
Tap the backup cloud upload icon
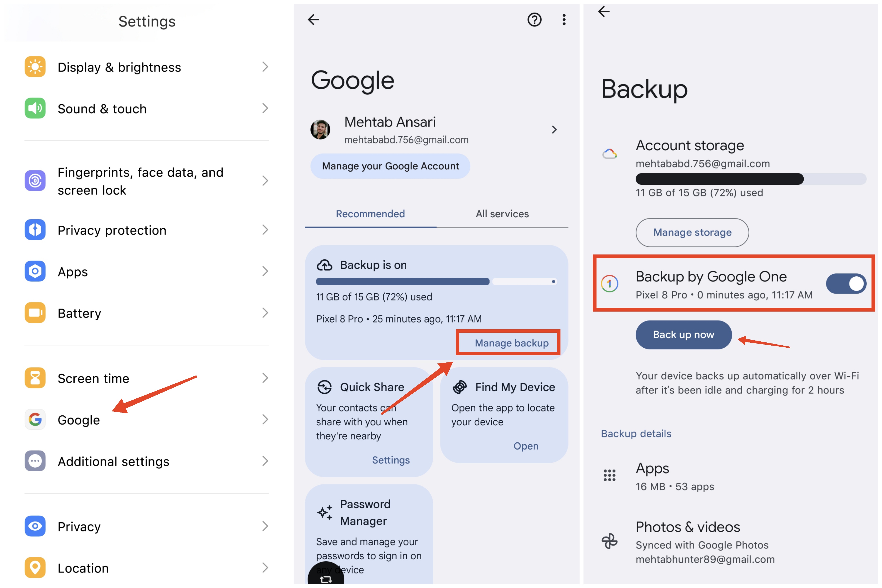coord(324,265)
